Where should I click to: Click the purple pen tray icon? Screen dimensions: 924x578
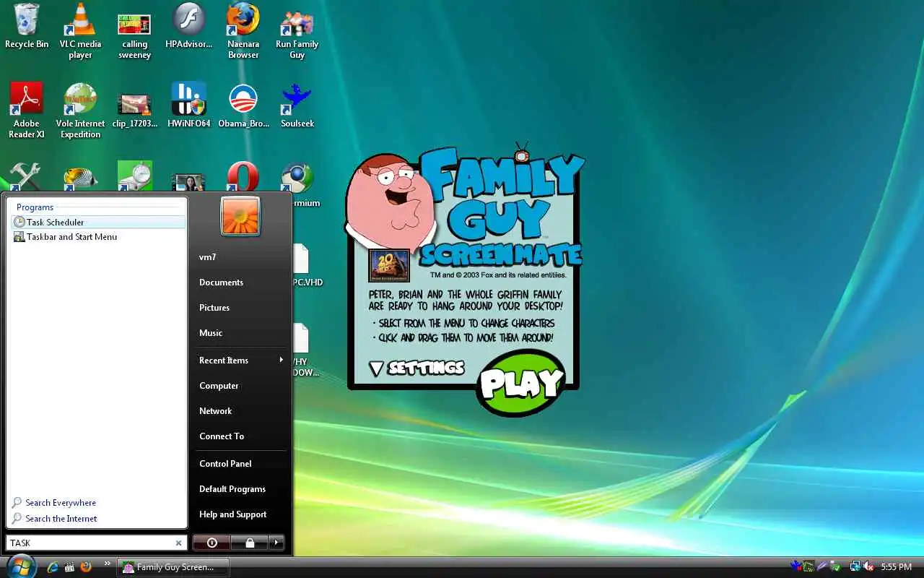point(821,567)
